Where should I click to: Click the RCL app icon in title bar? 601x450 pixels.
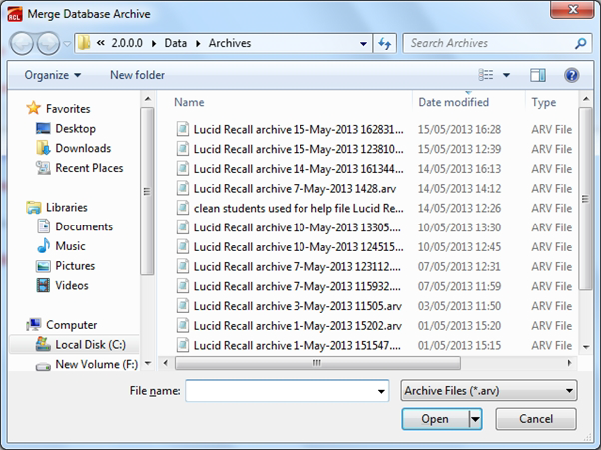[x=15, y=14]
